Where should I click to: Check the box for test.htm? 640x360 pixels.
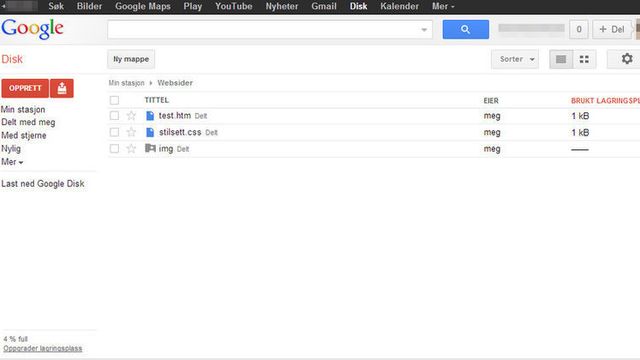[x=114, y=116]
